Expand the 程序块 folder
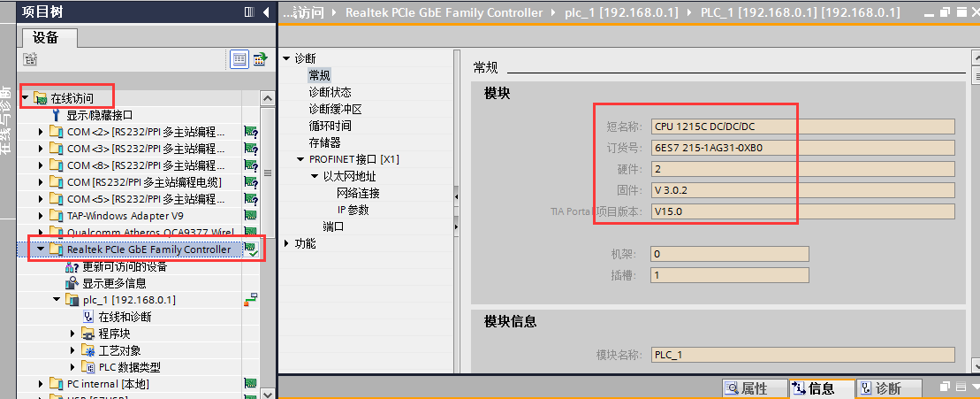Image resolution: width=980 pixels, height=399 pixels. coord(73,334)
